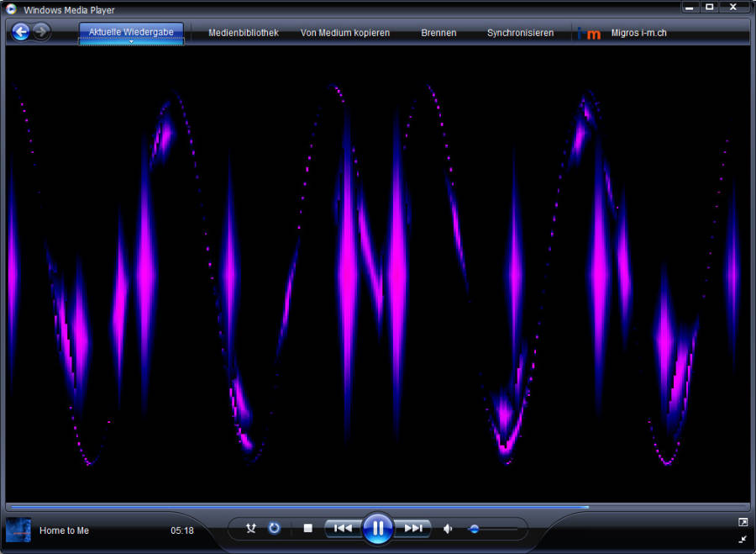
Task: Switch to compact mode icon
Action: point(743,538)
